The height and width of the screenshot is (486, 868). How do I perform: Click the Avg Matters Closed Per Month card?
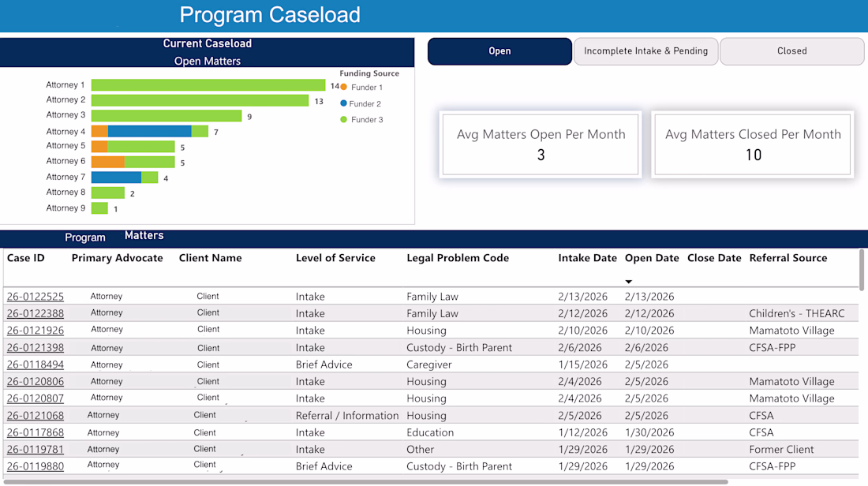tap(753, 144)
